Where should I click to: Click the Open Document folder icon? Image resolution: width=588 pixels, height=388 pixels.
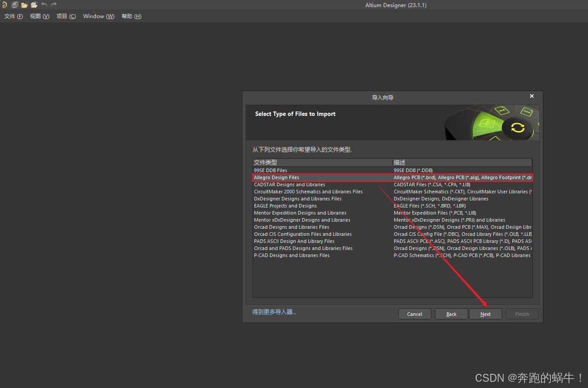(24, 5)
